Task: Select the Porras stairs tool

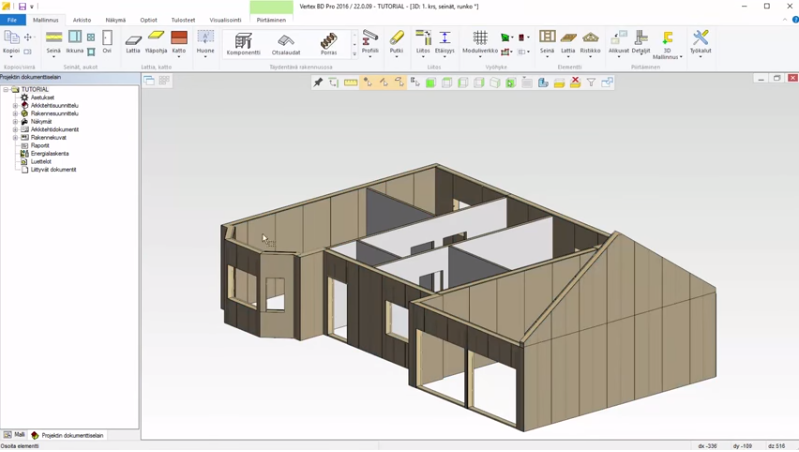Action: 329,43
